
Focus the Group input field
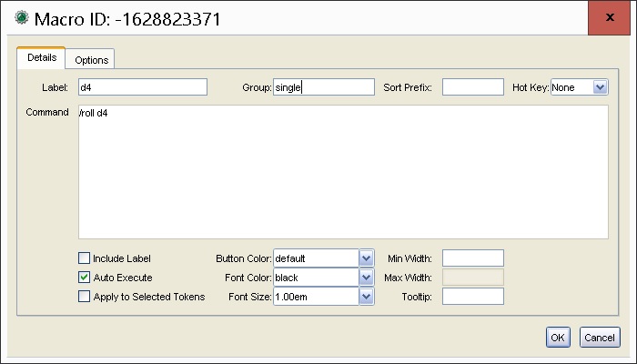pos(323,87)
